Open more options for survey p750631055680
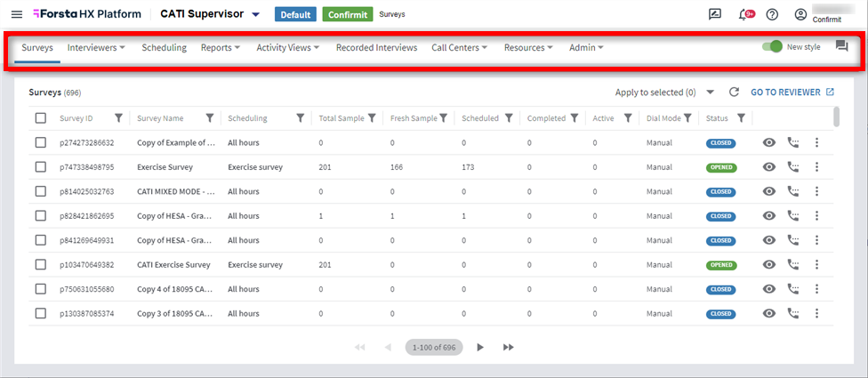 coord(816,289)
